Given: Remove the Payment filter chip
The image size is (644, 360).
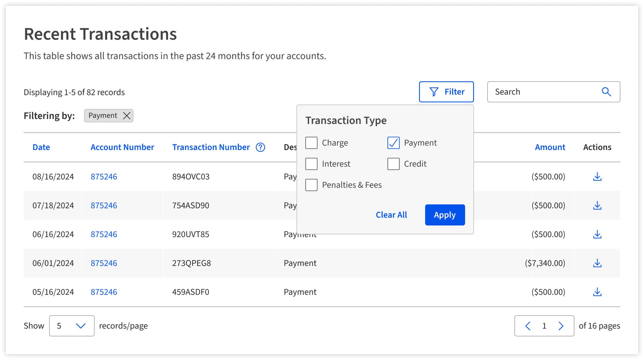Looking at the screenshot, I should [127, 116].
